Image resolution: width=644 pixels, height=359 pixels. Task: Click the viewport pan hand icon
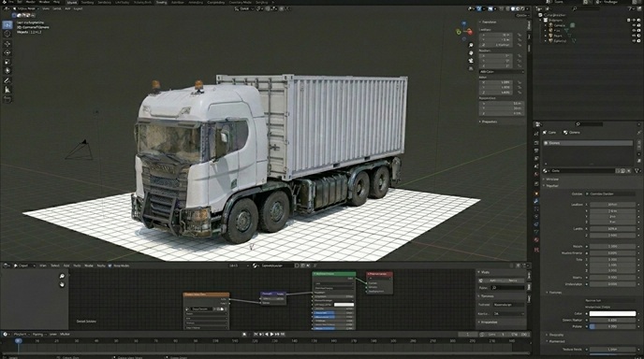[471, 53]
